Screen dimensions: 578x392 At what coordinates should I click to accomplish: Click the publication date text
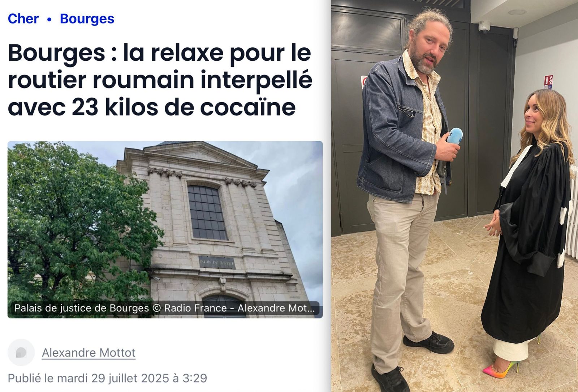[107, 378]
